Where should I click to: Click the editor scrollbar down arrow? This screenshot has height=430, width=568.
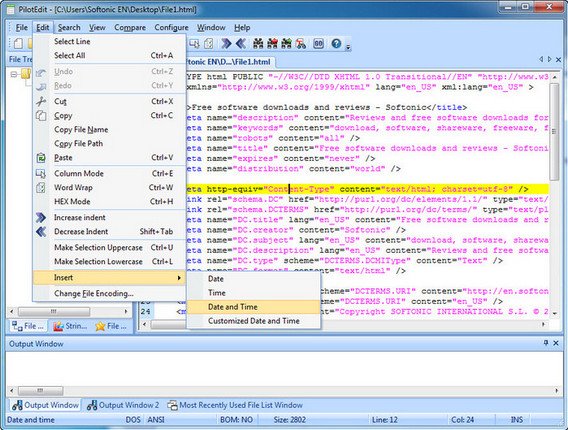click(x=554, y=313)
